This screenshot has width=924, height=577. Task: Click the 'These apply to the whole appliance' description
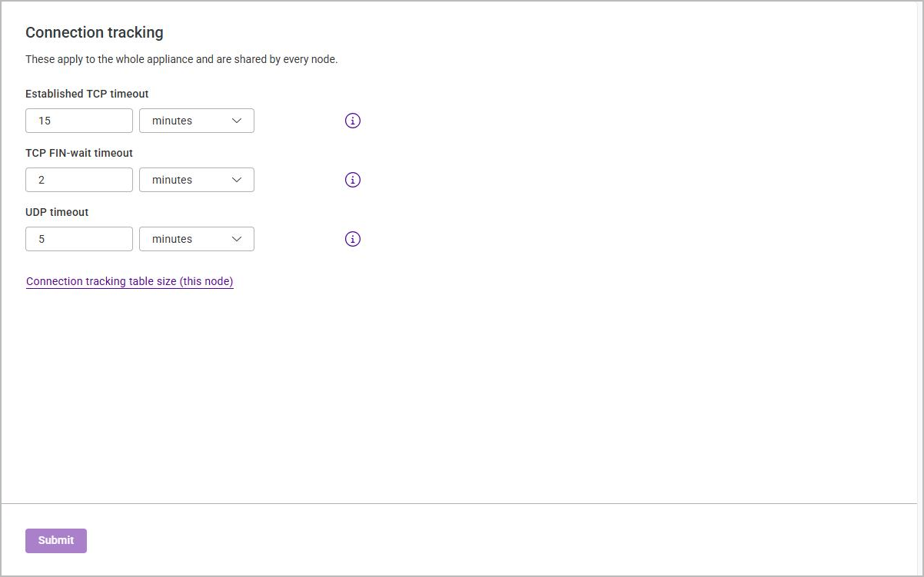click(x=181, y=59)
